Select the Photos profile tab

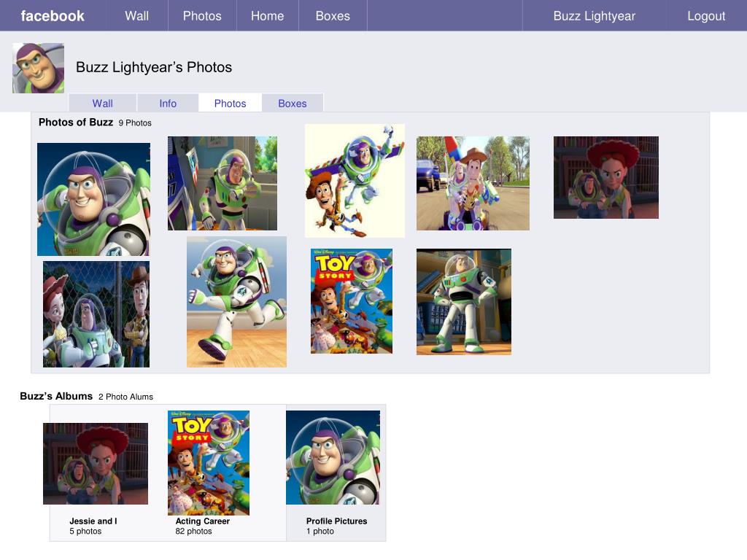coord(230,104)
